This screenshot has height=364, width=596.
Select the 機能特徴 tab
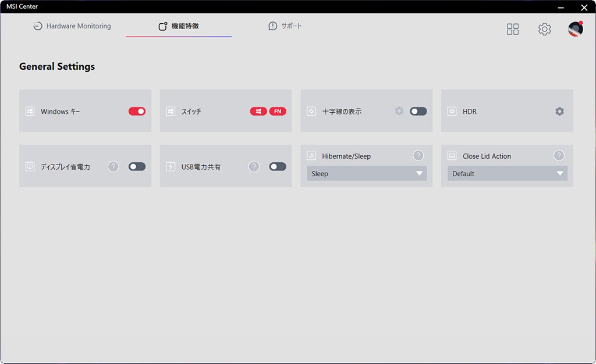click(x=179, y=26)
